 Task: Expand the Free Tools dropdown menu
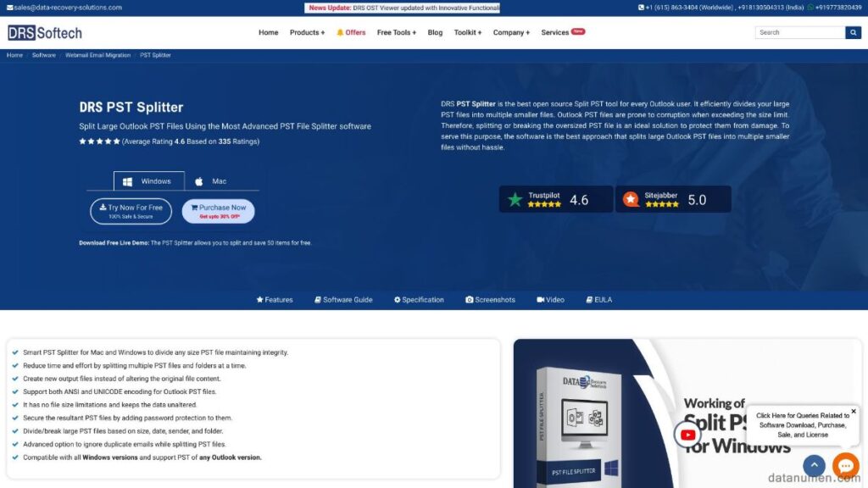point(397,32)
